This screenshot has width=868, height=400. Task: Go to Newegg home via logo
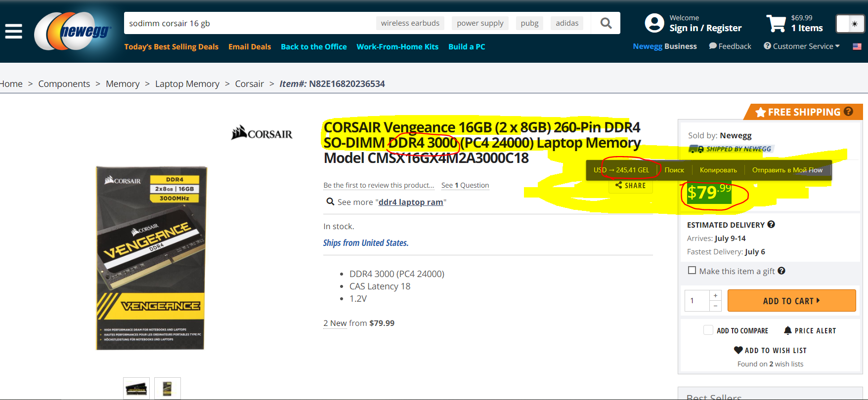coord(73,31)
